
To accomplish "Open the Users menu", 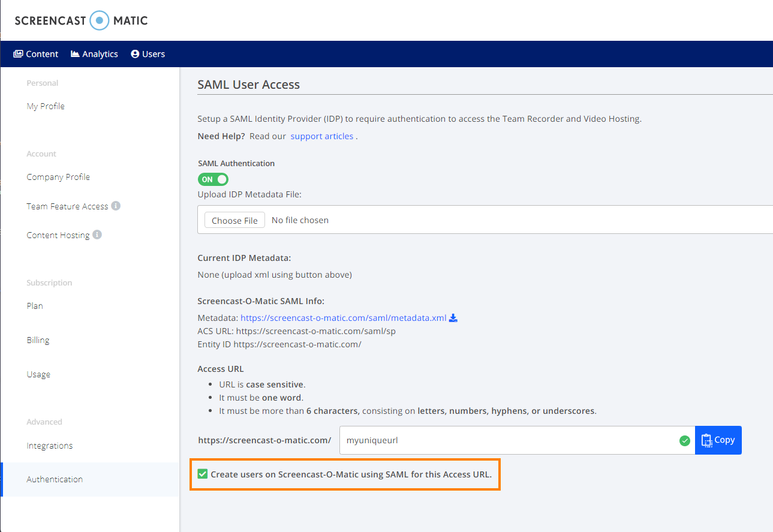I will point(148,54).
